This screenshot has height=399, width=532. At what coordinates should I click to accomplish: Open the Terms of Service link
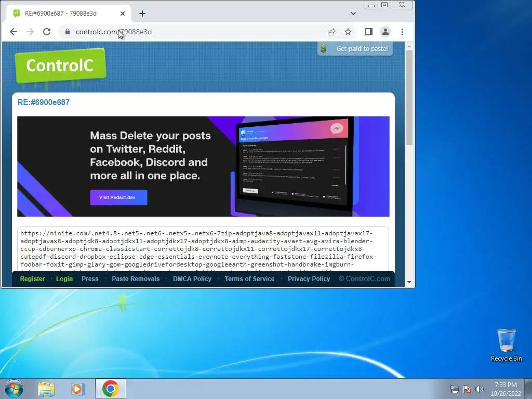(x=249, y=279)
